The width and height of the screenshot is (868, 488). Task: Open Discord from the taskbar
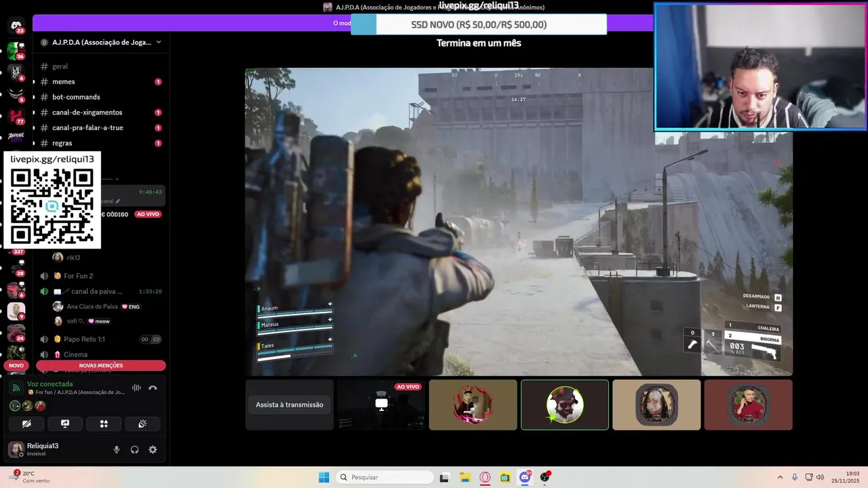coord(525,477)
